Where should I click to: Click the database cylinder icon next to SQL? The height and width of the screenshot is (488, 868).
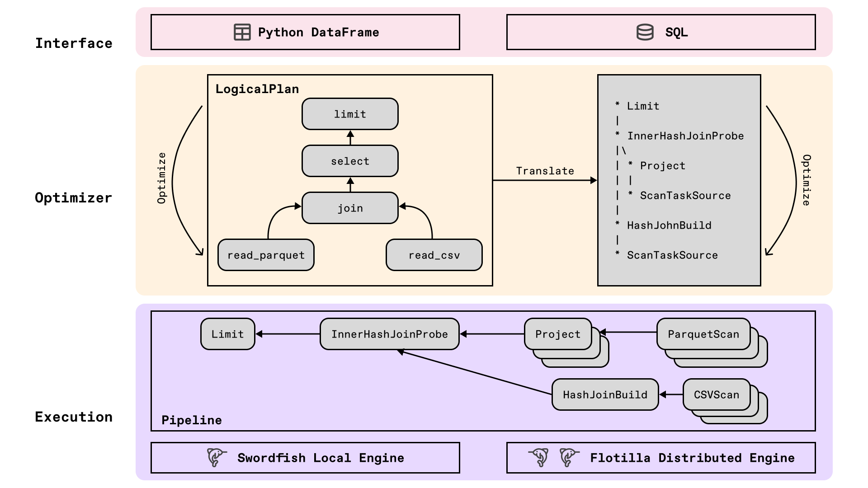(645, 32)
